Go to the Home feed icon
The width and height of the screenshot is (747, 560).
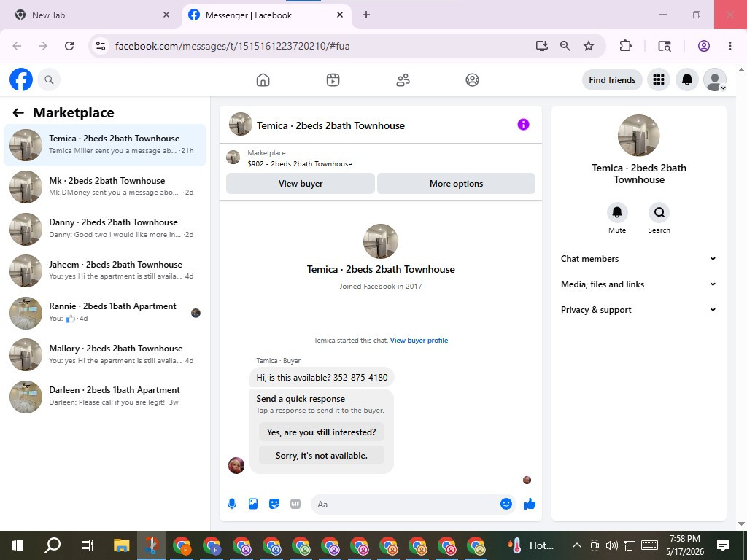[x=263, y=79]
